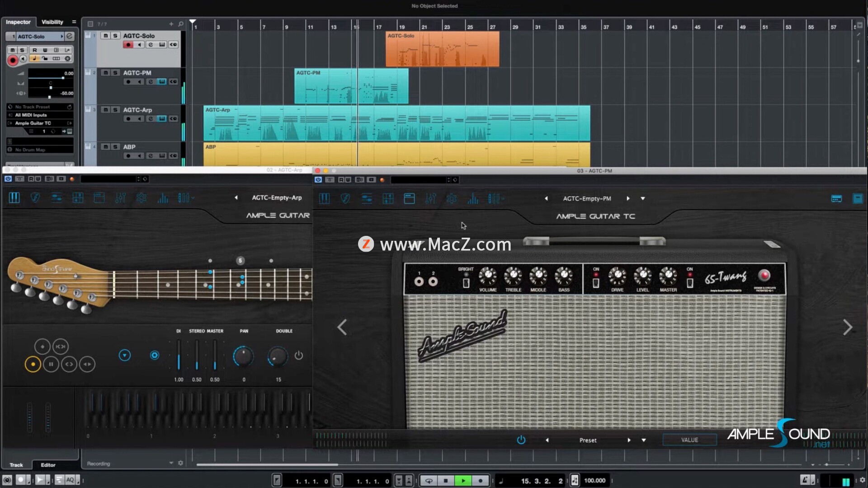Open Ample Guitar TC output routing selector
The image size is (868, 488).
[40, 123]
